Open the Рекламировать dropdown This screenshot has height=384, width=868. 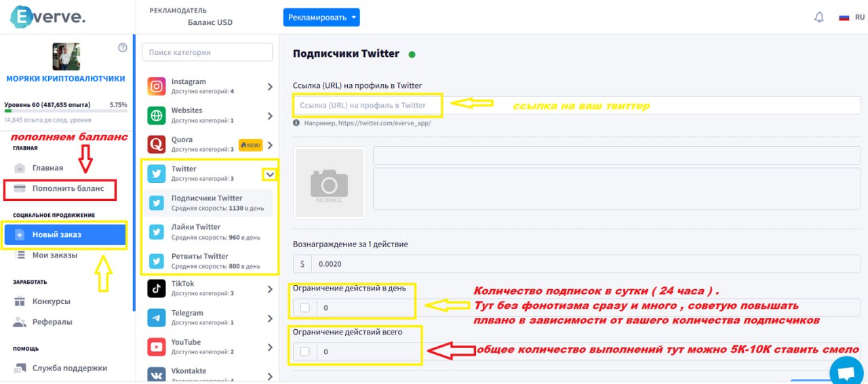click(x=321, y=18)
